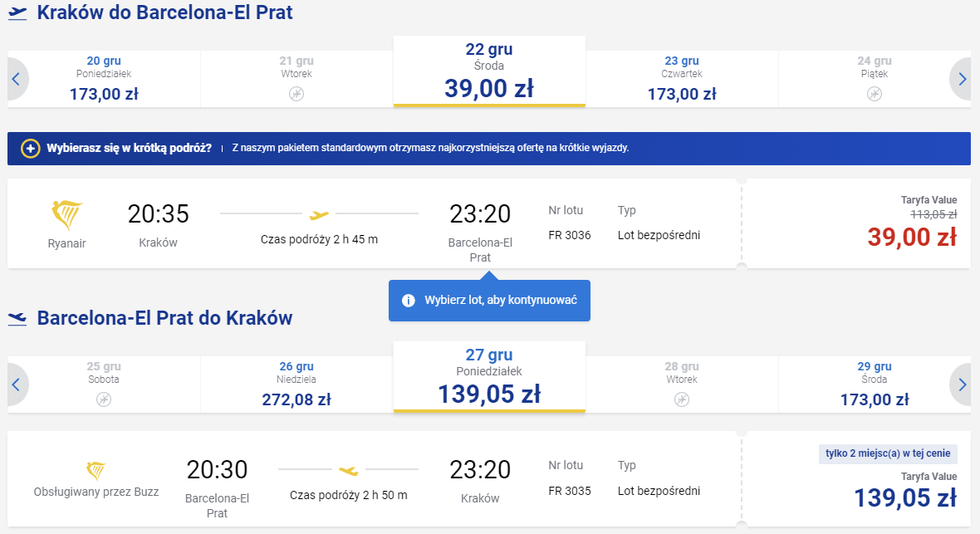Select flight FR 3036 departing 20:35

(375, 224)
